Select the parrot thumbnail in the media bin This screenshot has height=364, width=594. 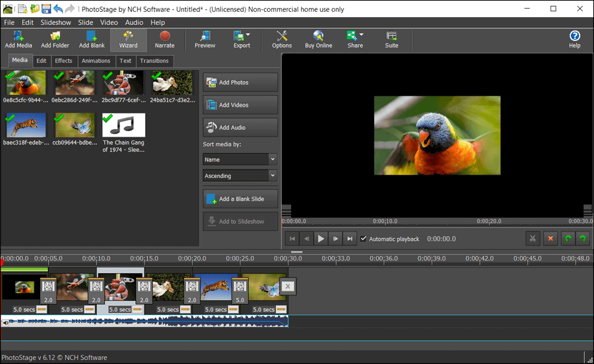click(x=25, y=83)
